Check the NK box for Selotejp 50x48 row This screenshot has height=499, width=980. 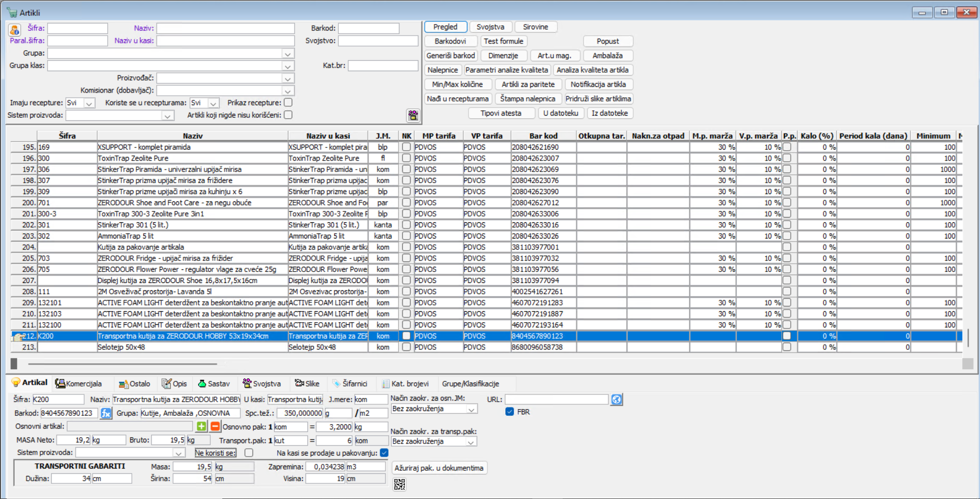coord(406,347)
